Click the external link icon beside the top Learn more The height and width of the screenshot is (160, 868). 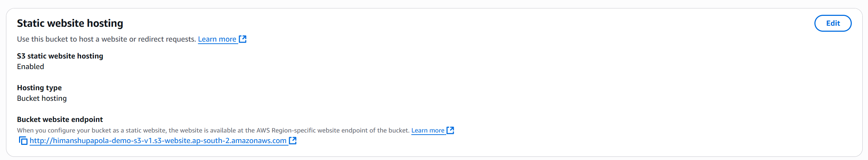tap(243, 39)
